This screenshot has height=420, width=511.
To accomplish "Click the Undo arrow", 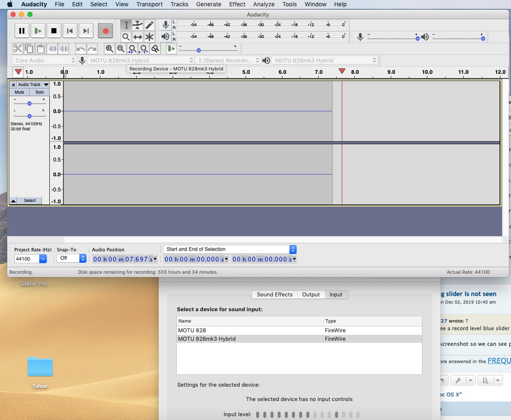I will (x=81, y=49).
